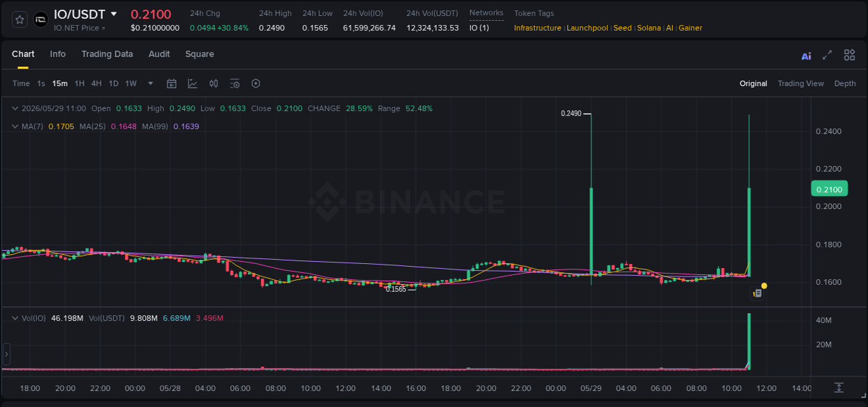This screenshot has height=407, width=868.
Task: Expand the more intervals dropdown arrow
Action: 151,83
